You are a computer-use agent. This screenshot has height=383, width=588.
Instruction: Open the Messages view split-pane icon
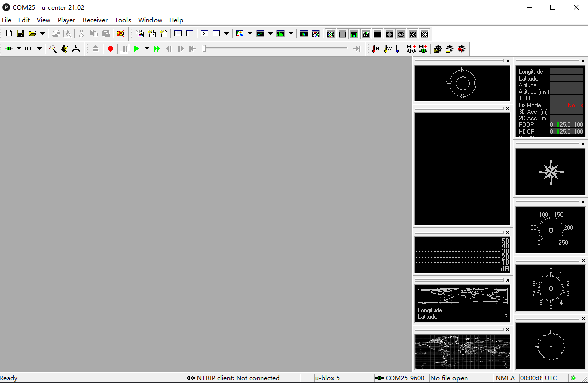[178, 33]
